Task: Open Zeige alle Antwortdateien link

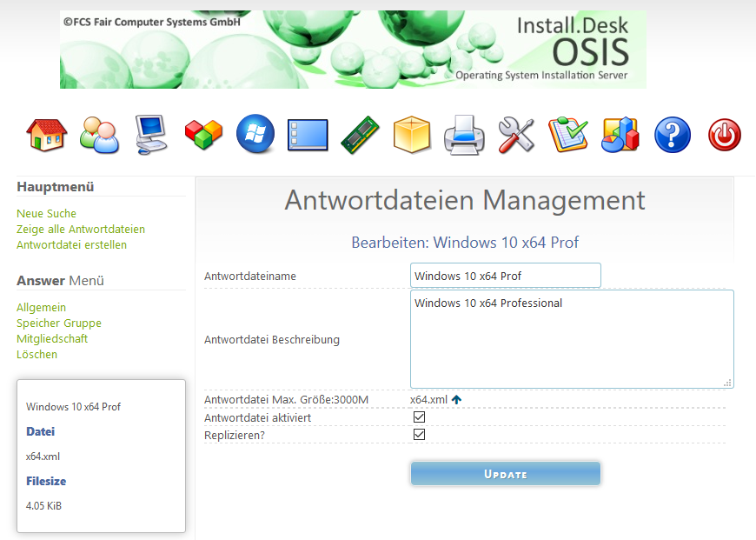Action: 81,230
